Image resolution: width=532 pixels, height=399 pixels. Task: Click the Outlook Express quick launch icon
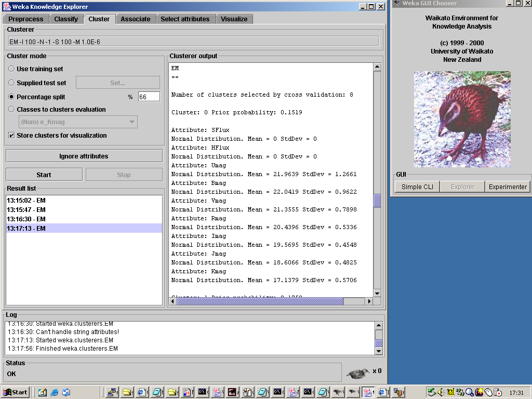(x=66, y=392)
